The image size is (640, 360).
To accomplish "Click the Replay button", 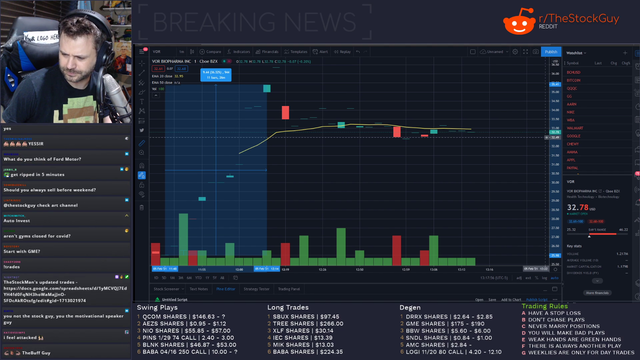I will pos(342,52).
